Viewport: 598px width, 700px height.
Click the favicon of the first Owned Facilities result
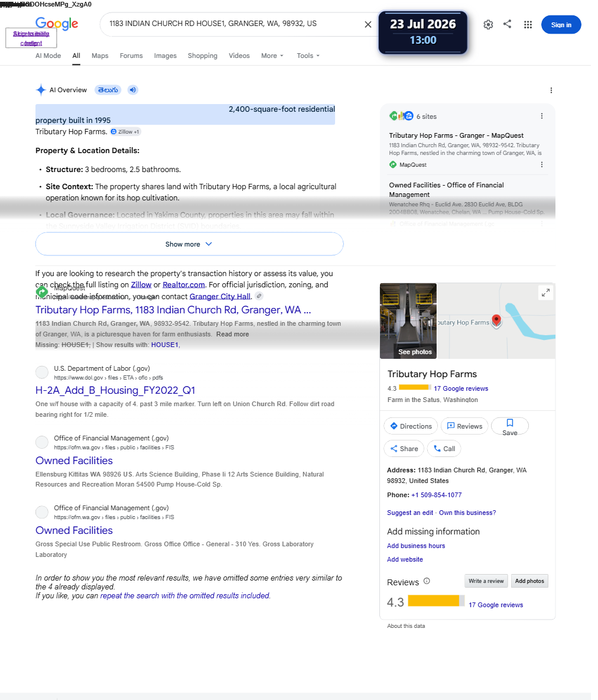(42, 442)
